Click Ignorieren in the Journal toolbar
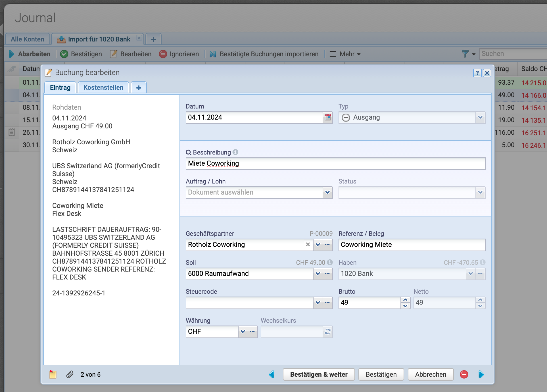547x392 pixels. point(179,54)
